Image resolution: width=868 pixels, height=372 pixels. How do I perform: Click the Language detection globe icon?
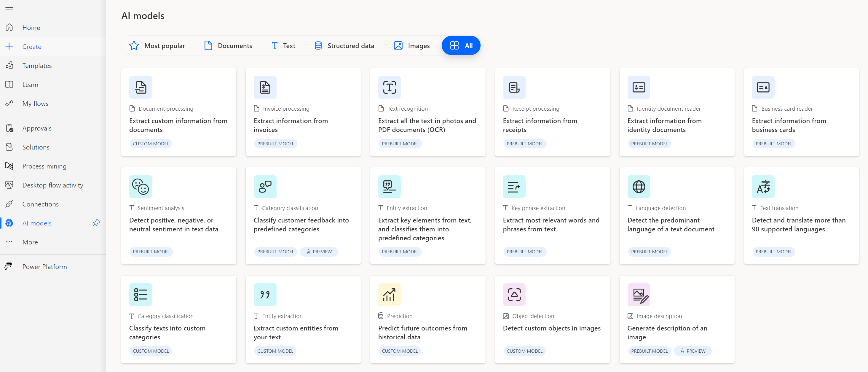pos(639,187)
